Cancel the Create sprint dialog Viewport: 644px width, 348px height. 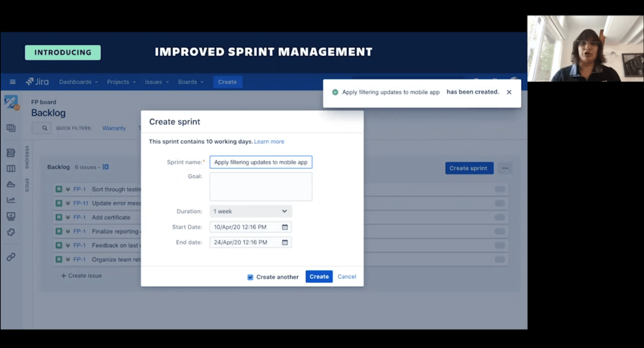(347, 277)
